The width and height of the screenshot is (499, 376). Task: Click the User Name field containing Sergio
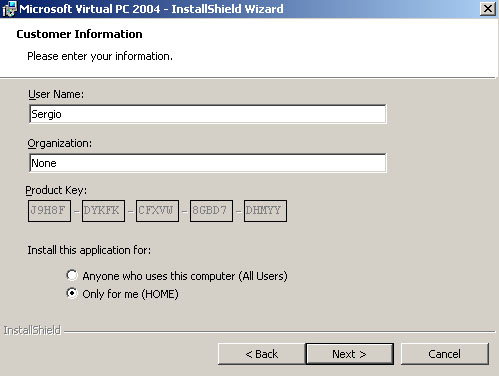click(x=208, y=114)
